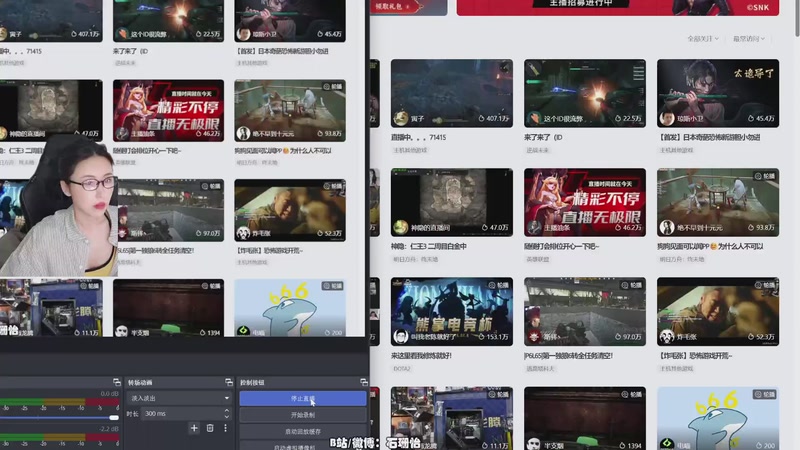
Task: Open browser stream thumbnail showing 97.0万 viewers
Action: click(x=585, y=312)
